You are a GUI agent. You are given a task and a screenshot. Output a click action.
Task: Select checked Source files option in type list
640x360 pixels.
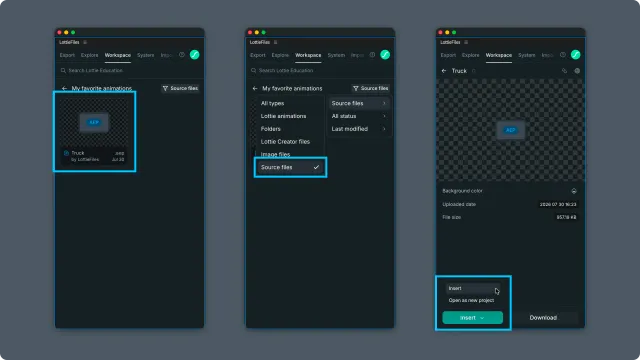290,167
